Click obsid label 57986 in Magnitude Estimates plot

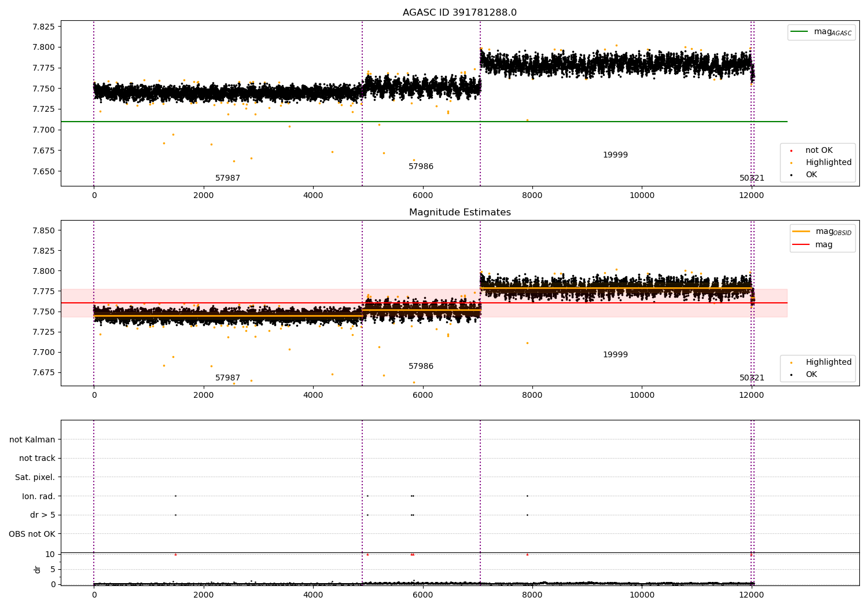point(421,367)
